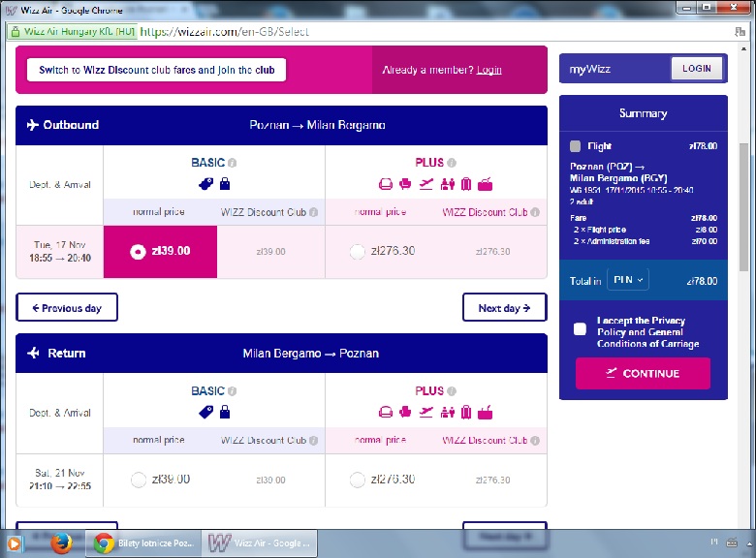Click Already a member Login link

(488, 70)
